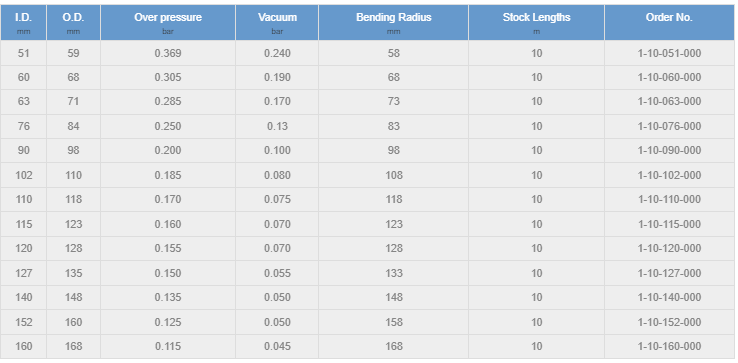The height and width of the screenshot is (363, 738).
Task: Select the O.D. cell showing 148
Action: (x=73, y=297)
